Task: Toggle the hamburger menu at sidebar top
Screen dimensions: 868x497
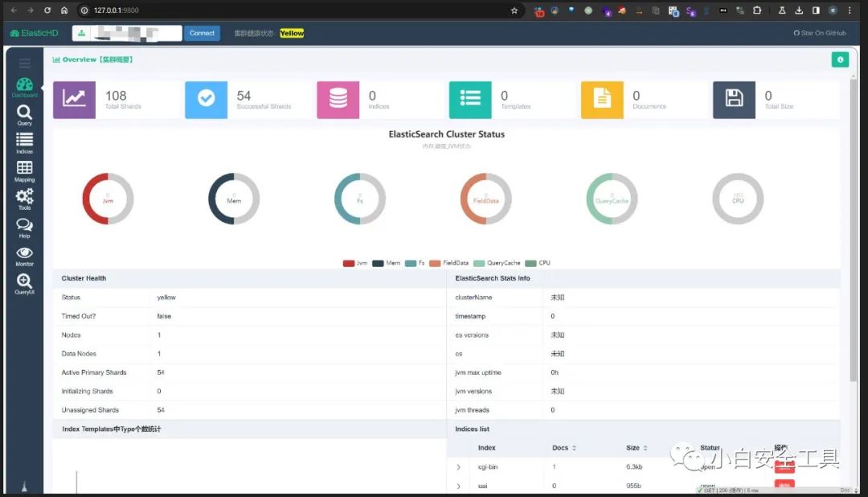Action: point(24,64)
